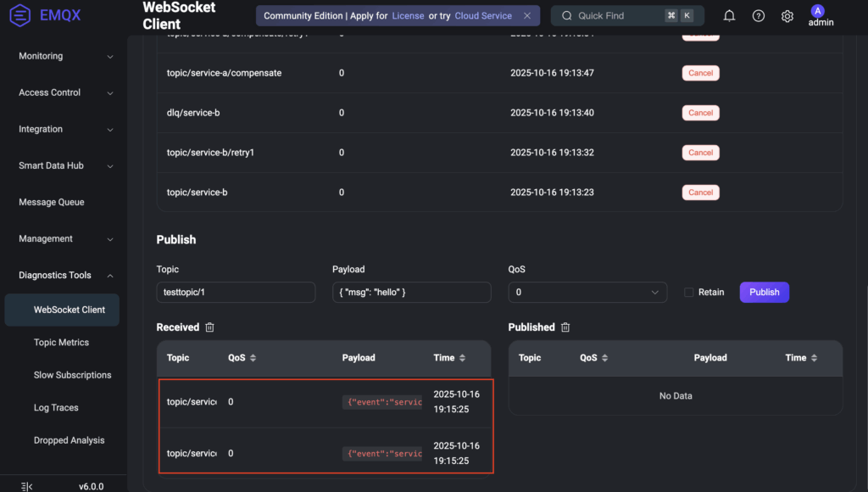Image resolution: width=868 pixels, height=492 pixels.
Task: Collapse the sidebar using bottom icon
Action: pyautogui.click(x=26, y=486)
